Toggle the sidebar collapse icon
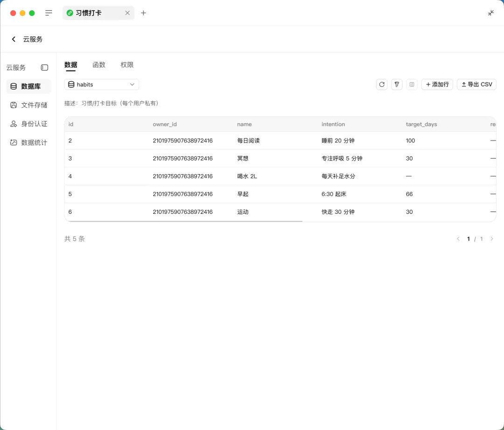 [x=44, y=68]
